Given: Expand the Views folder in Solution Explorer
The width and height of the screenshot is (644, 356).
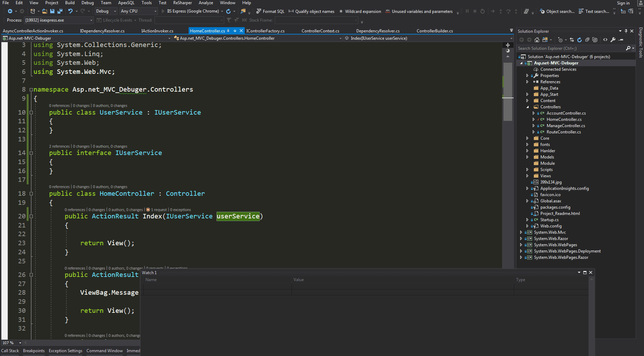Looking at the screenshot, I should [x=527, y=176].
